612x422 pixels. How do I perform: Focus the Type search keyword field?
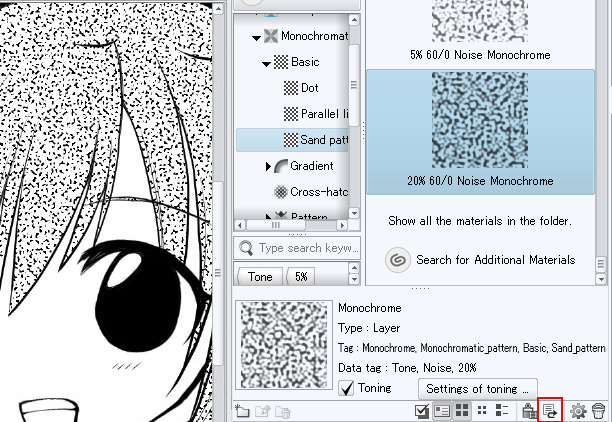(x=297, y=248)
